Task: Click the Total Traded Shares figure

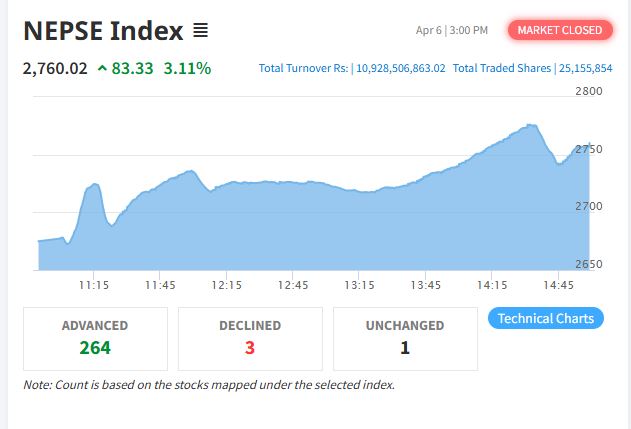Action: tap(585, 69)
